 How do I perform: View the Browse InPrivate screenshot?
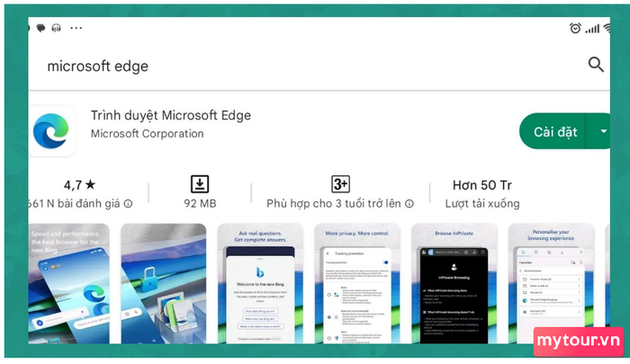pos(454,283)
